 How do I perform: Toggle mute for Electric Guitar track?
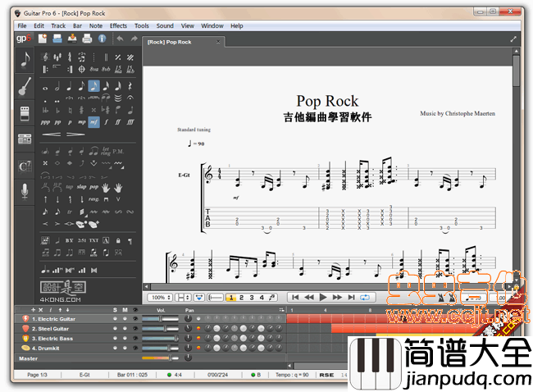click(x=125, y=319)
